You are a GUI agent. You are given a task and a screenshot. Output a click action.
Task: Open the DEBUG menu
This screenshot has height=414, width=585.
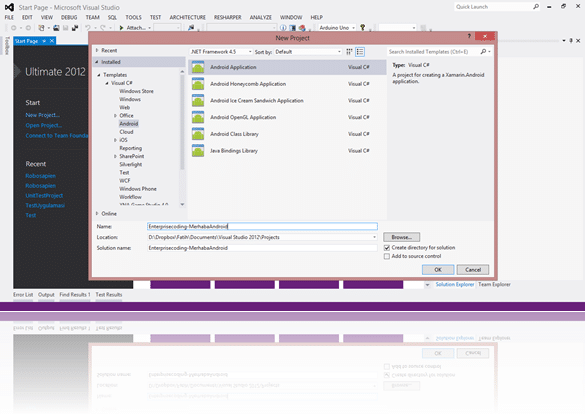(69, 18)
